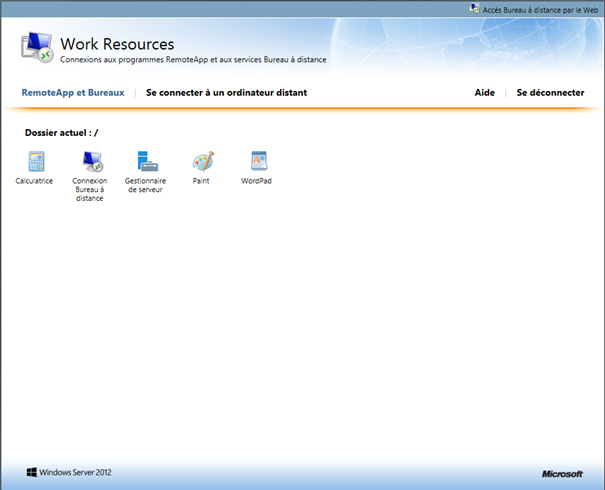Viewport: 605px width, 490px height.
Task: Sign out using Se déconnecter
Action: click(x=550, y=93)
